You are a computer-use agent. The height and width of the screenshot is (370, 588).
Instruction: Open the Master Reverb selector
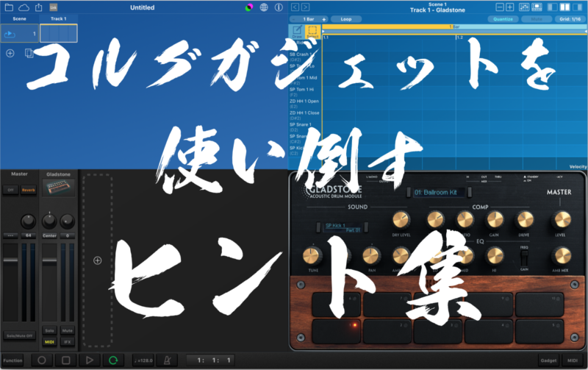pos(28,190)
